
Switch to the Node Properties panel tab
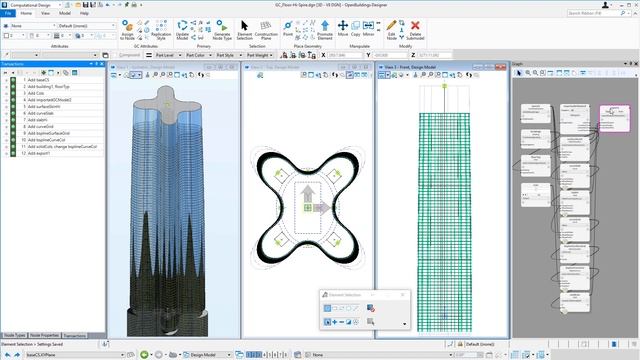click(x=44, y=335)
